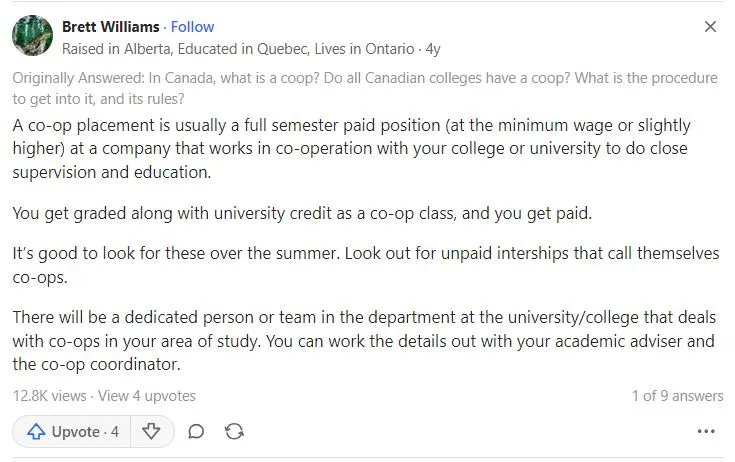Upvote Brett Williams' answer

(72, 432)
